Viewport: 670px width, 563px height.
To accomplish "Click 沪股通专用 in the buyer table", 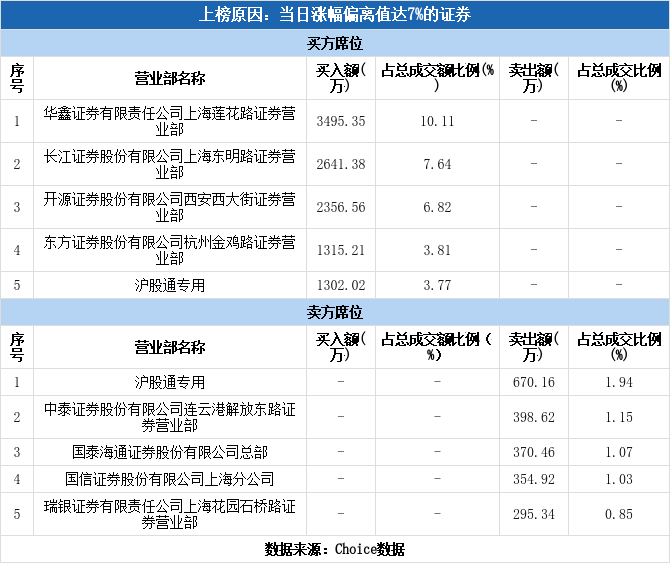I will click(170, 285).
